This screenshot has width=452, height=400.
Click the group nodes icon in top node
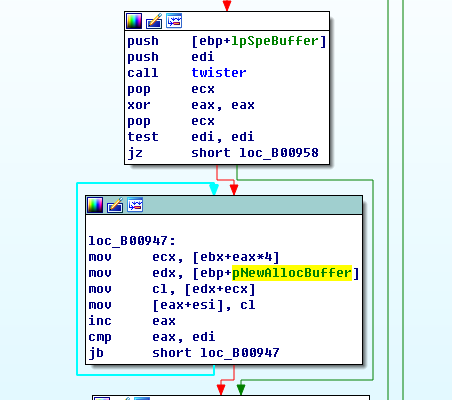coord(174,21)
